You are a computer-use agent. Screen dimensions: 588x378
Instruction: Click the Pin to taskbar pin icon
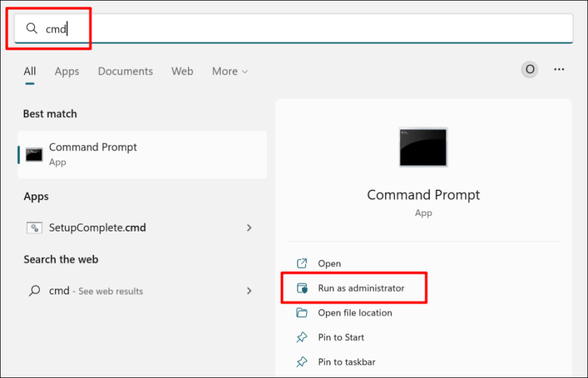[x=301, y=362]
